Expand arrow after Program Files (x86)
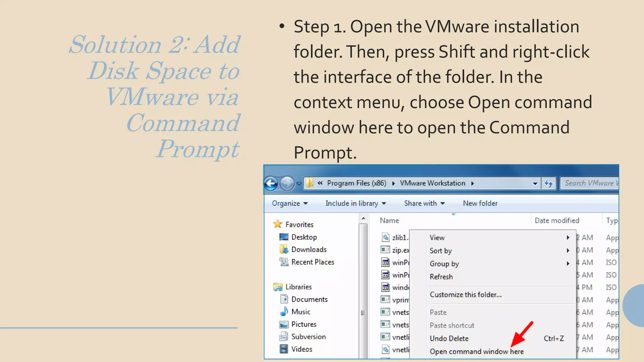This screenshot has height=362, width=644. coord(393,184)
